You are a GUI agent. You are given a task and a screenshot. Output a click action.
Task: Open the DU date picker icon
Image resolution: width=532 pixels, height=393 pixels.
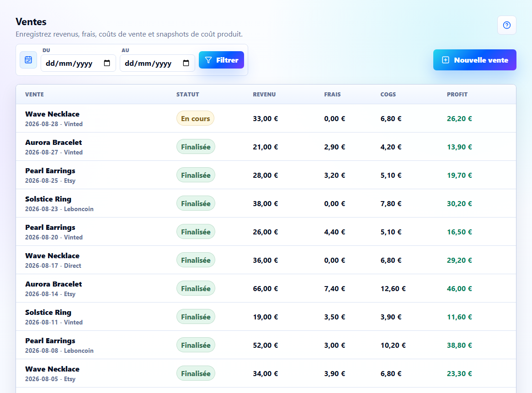click(x=107, y=63)
